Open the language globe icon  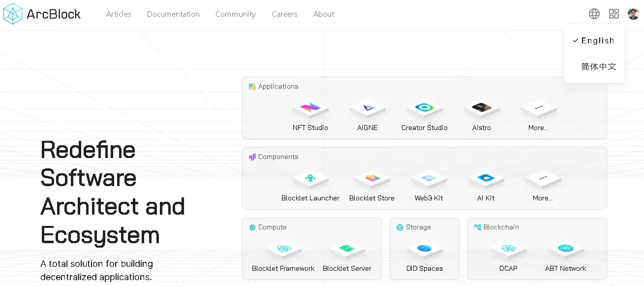pos(594,14)
